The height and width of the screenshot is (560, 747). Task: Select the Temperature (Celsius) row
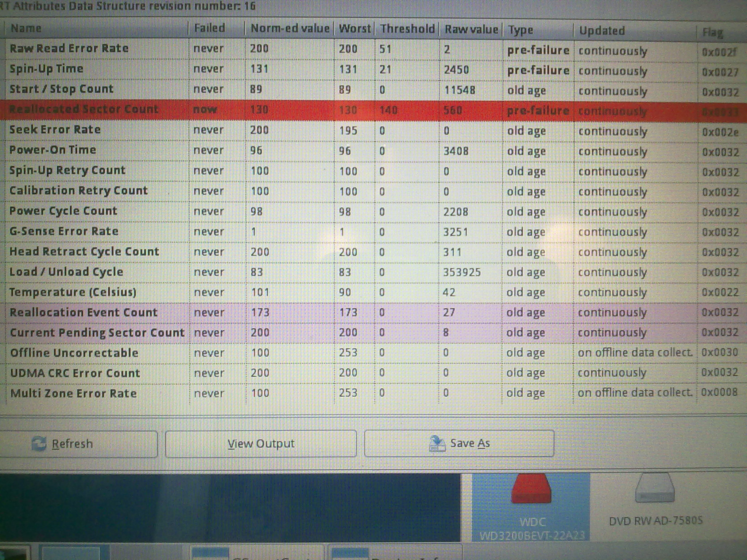click(x=73, y=292)
